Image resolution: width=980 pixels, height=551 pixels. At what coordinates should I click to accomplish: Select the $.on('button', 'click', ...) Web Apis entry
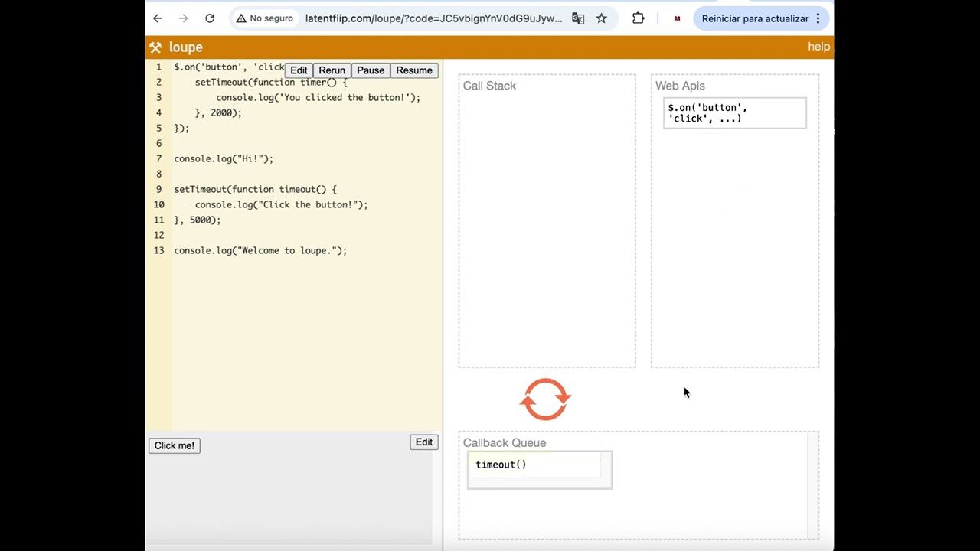pyautogui.click(x=735, y=113)
